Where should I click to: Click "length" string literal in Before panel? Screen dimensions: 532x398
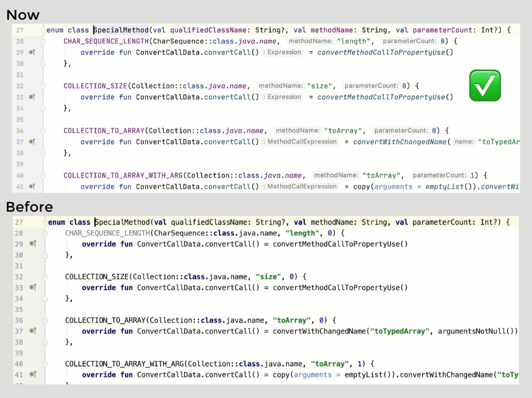(x=302, y=233)
